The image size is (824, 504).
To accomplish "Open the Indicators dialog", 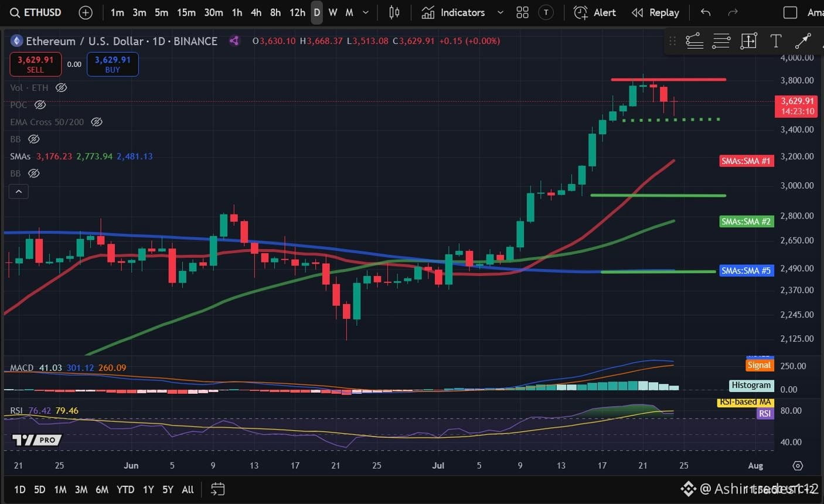I will (462, 12).
